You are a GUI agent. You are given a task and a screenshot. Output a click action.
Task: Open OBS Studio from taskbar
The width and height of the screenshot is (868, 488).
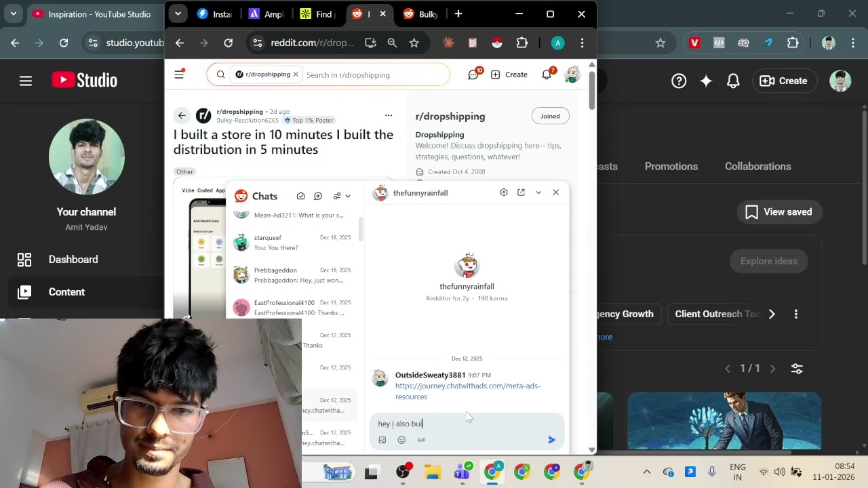(x=403, y=472)
